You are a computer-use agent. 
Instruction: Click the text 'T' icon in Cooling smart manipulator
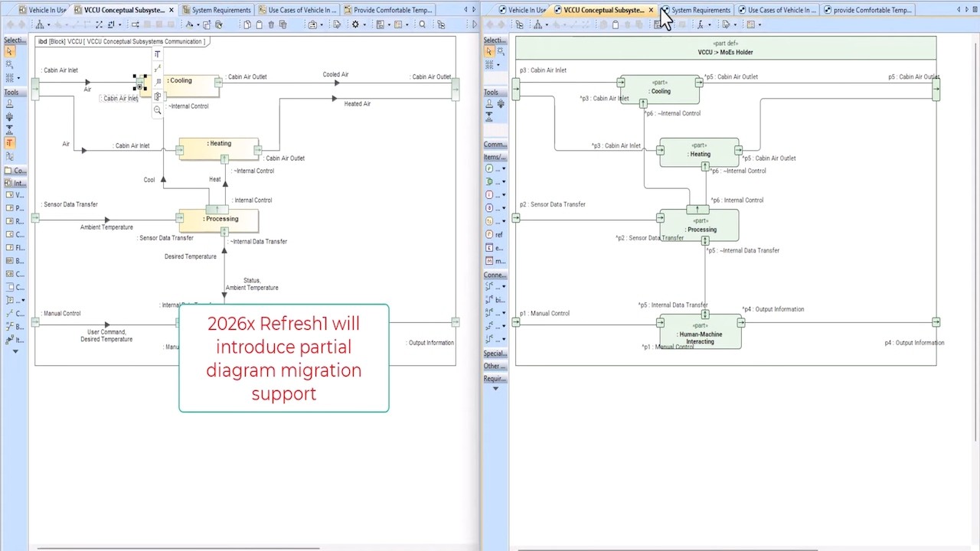pyautogui.click(x=157, y=54)
